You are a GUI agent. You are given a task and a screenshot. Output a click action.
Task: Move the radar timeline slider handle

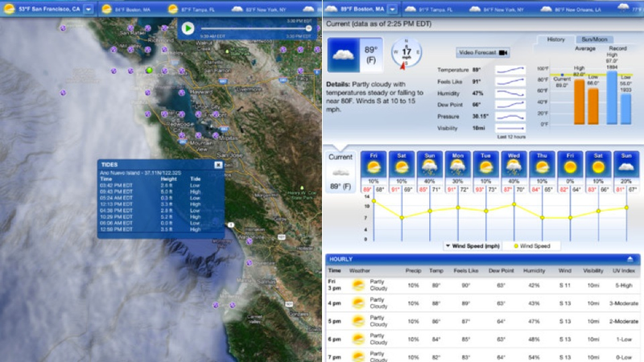click(x=308, y=28)
